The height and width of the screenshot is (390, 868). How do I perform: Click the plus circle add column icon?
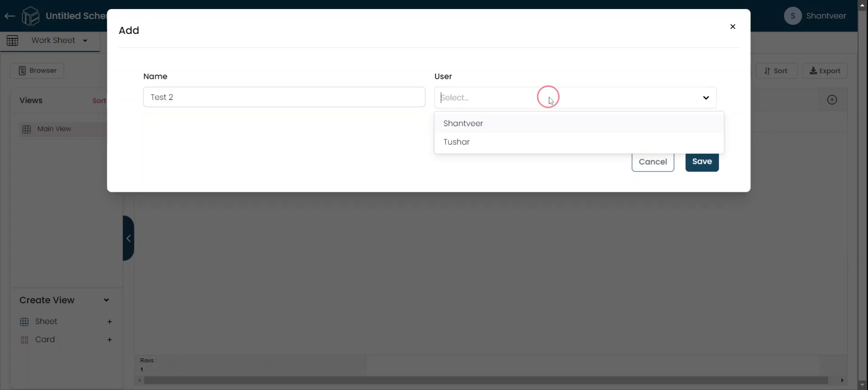[x=832, y=100]
